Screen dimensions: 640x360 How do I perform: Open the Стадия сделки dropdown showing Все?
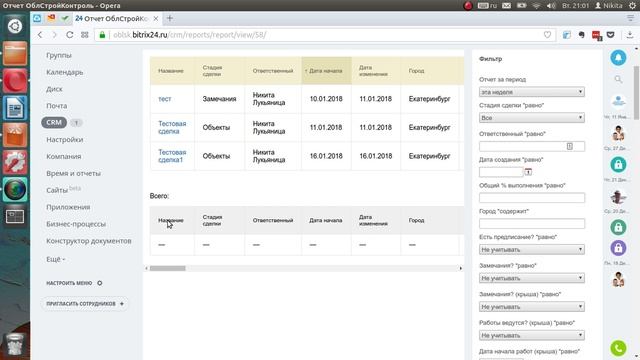(532, 118)
